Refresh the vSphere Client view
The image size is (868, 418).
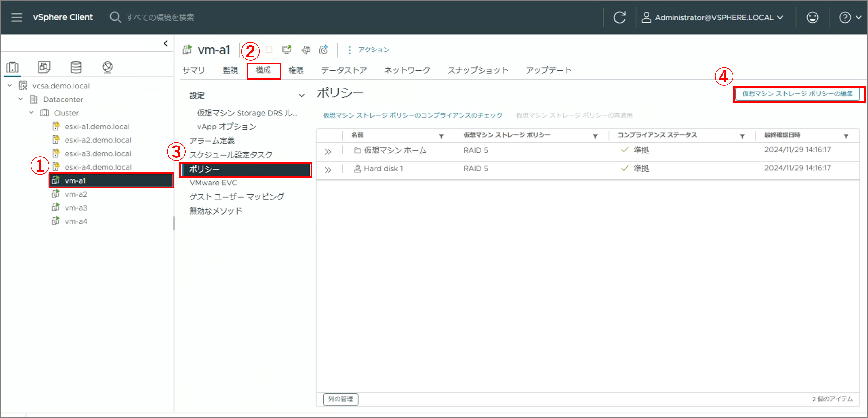619,17
